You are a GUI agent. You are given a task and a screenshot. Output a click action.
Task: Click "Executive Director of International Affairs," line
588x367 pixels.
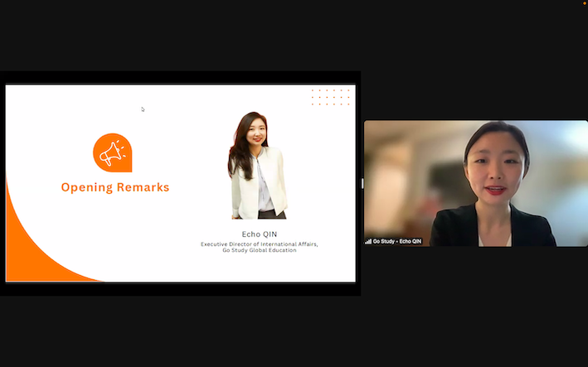pyautogui.click(x=259, y=244)
